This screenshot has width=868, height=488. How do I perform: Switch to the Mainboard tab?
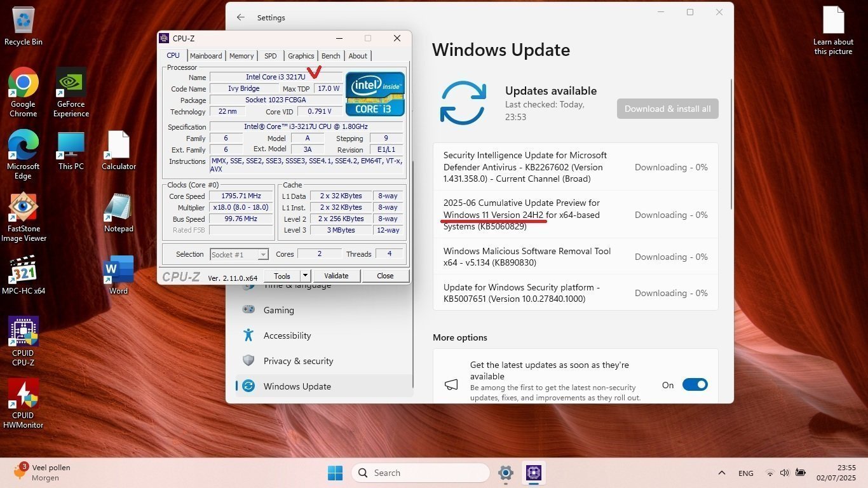206,56
